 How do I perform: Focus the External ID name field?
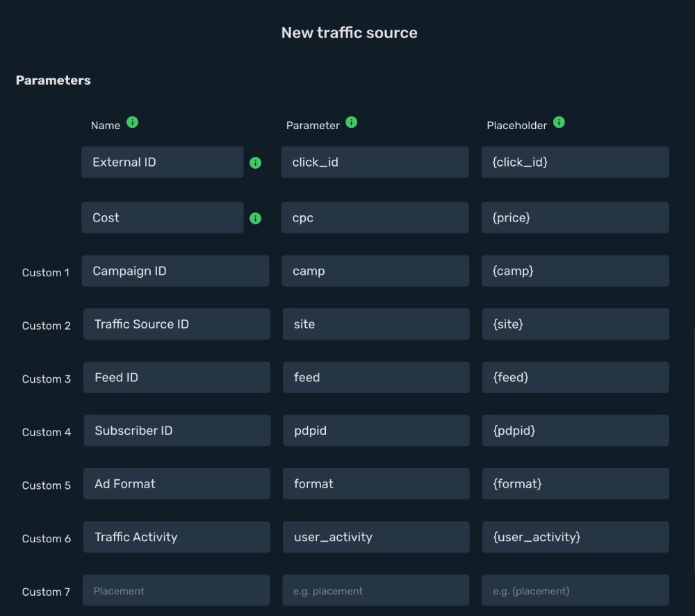(162, 162)
